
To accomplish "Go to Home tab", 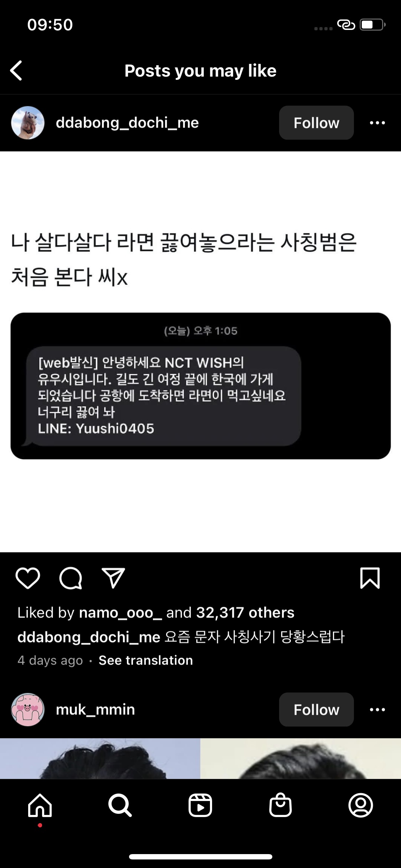I will [x=40, y=805].
